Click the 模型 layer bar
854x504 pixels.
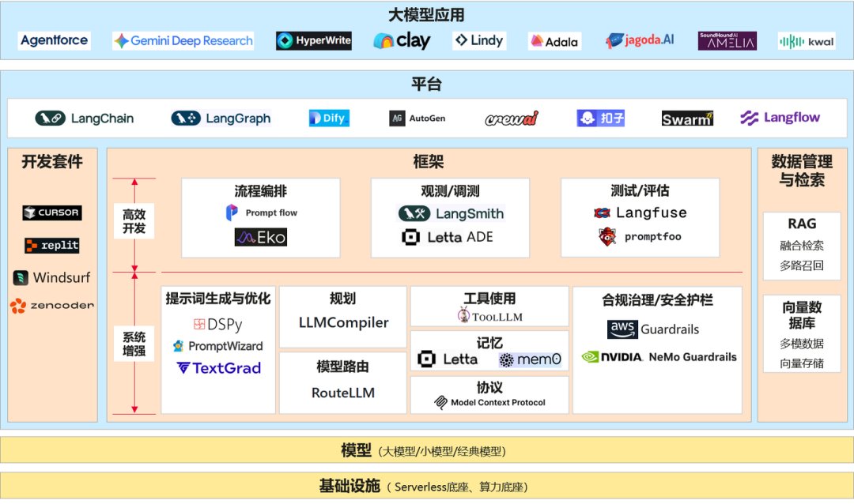click(427, 450)
